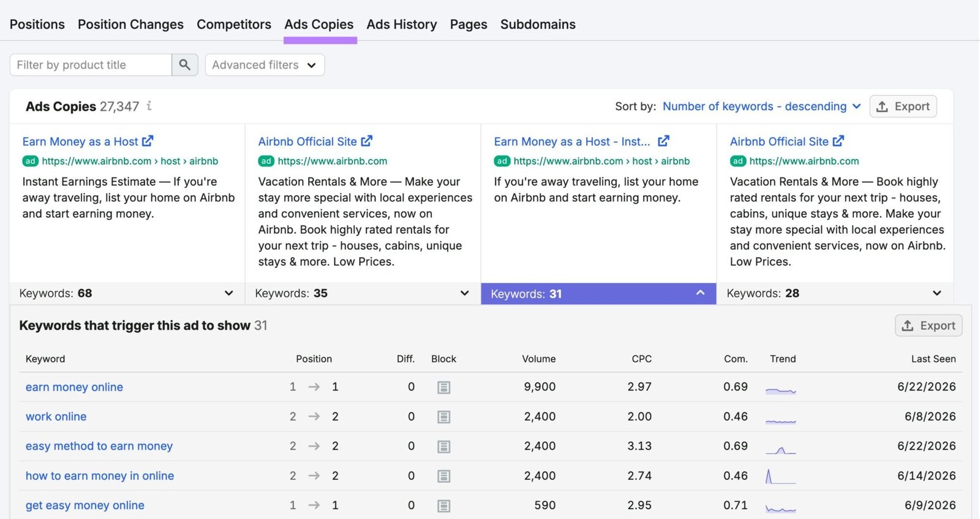The height and width of the screenshot is (519, 980).
Task: Open keyword easy method to earn money
Action: 99,446
